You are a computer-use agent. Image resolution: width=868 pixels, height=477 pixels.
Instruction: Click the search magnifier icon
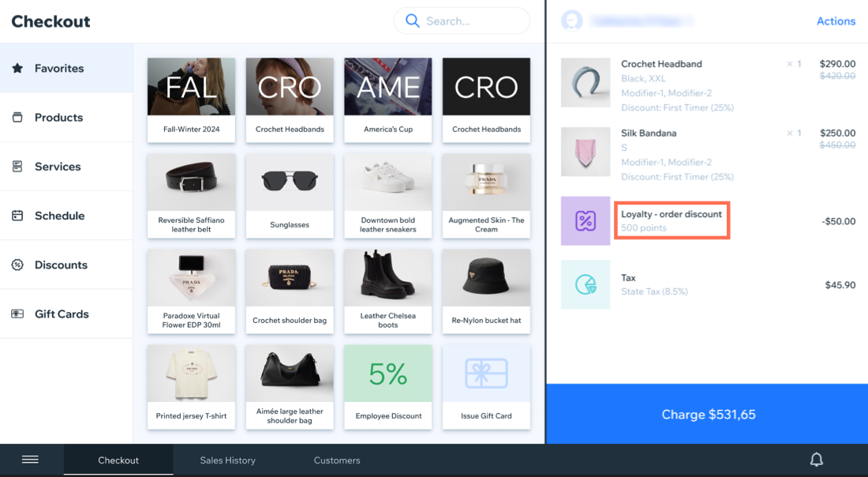click(412, 21)
